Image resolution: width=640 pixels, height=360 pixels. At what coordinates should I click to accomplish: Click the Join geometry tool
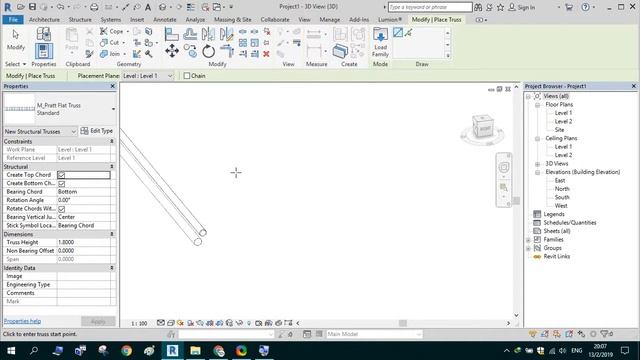(x=111, y=54)
